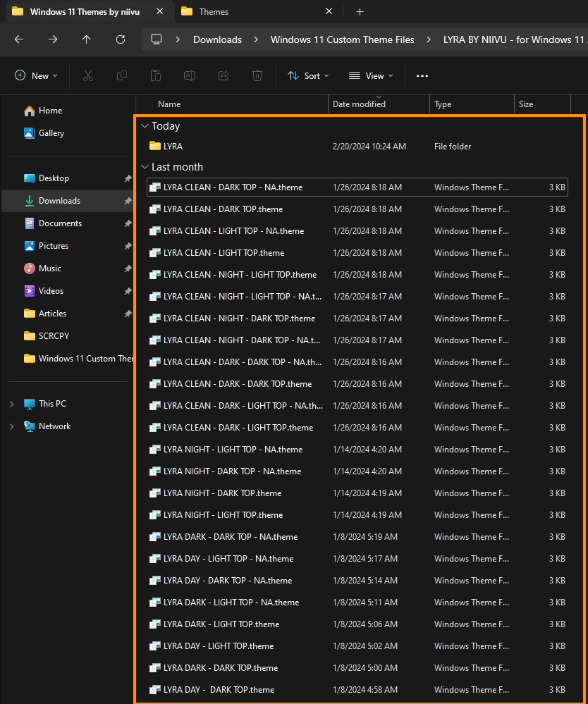The width and height of the screenshot is (588, 704).
Task: Click Windows 11 Custom Theme Files breadcrumb
Action: click(342, 39)
